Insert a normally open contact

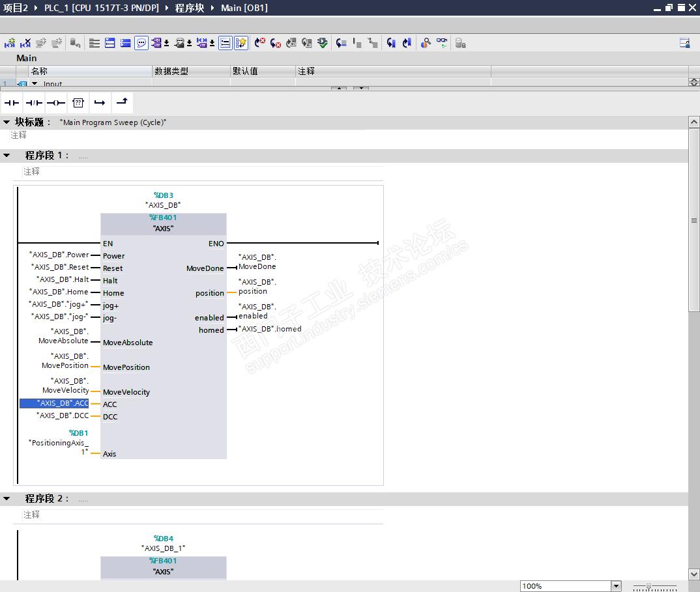point(12,103)
